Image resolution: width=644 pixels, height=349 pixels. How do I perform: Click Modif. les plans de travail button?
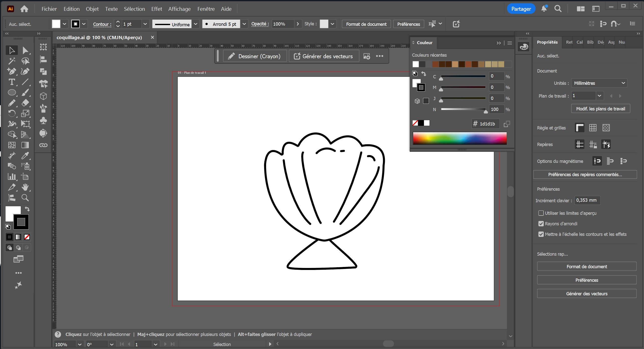(x=600, y=109)
